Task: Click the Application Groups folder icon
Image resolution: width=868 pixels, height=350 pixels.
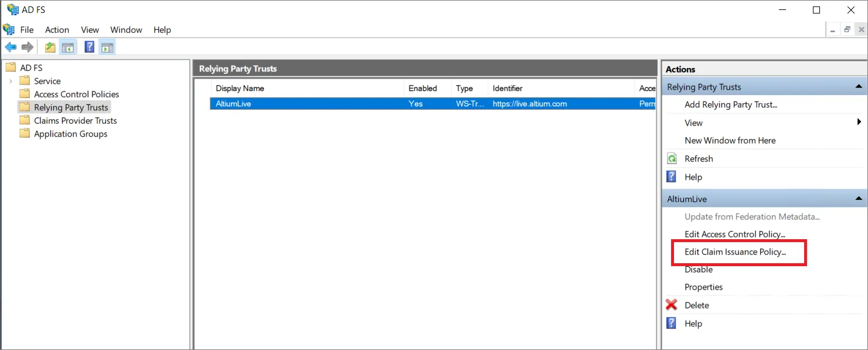Action: (25, 134)
